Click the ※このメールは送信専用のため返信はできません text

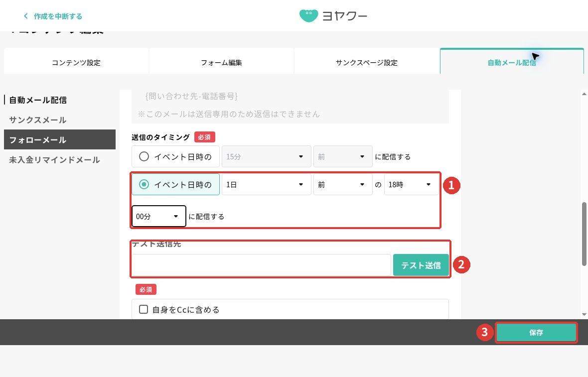pos(229,114)
